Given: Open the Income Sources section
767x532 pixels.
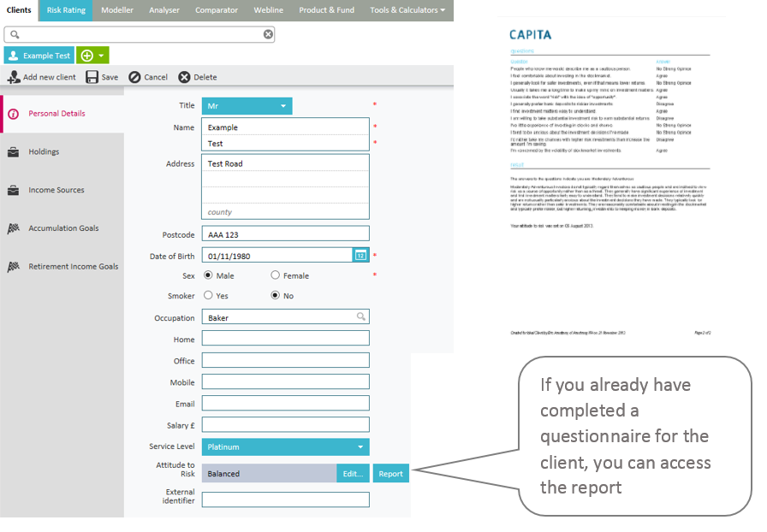Looking at the screenshot, I should pyautogui.click(x=62, y=190).
